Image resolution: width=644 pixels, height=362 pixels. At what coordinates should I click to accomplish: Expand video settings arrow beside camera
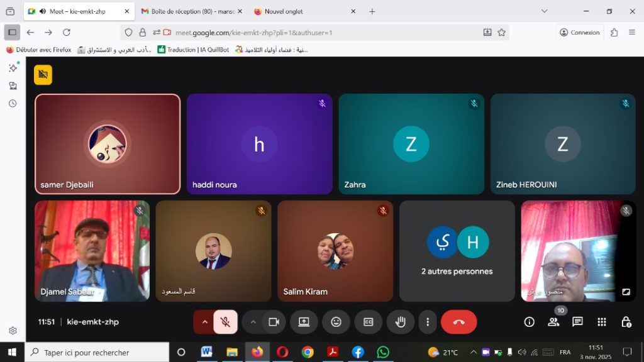(253, 322)
